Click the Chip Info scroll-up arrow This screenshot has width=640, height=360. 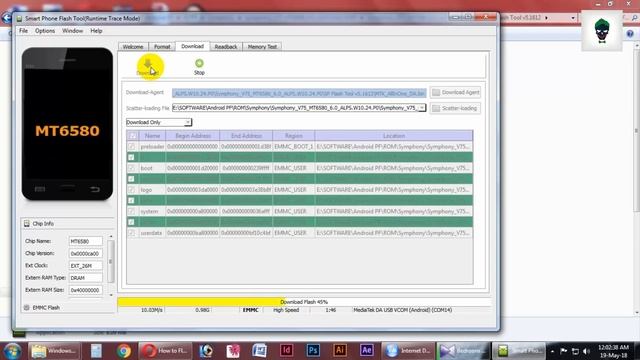(x=111, y=237)
